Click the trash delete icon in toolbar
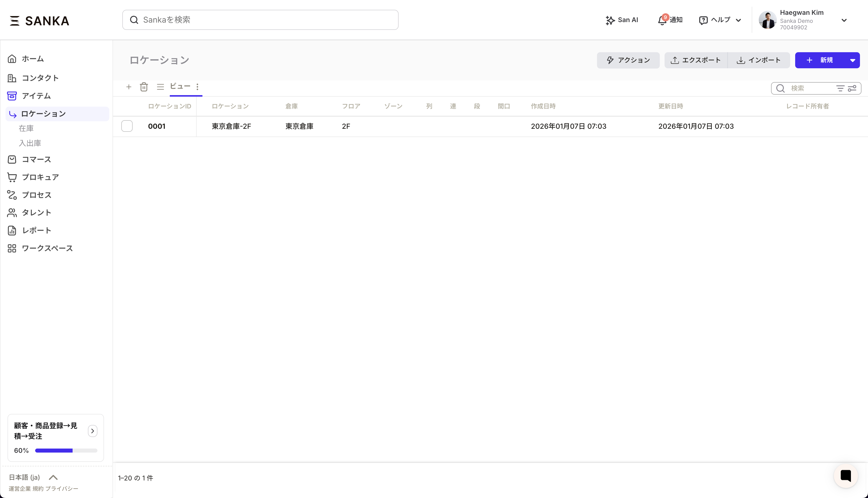Screen dimensions: 868x498 [x=144, y=87]
